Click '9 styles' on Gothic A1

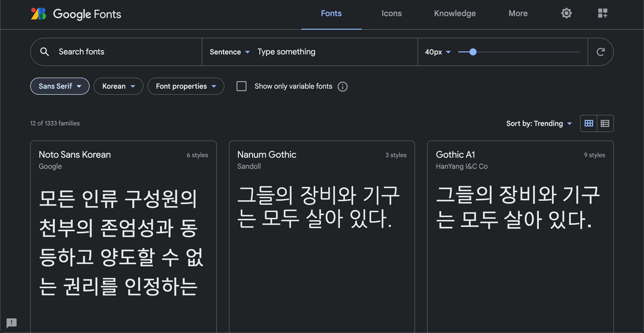pos(594,155)
